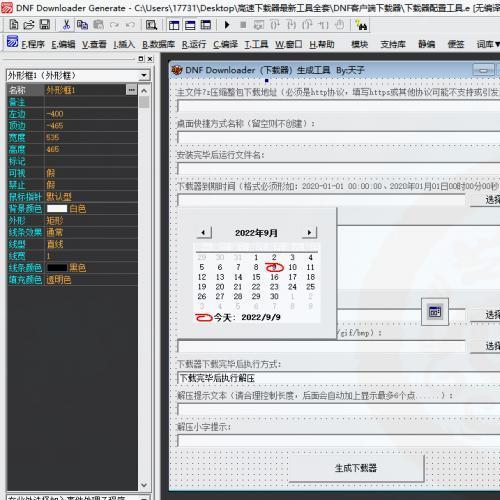Open the F.程序 menu
500x500 pixels.
[x=33, y=44]
